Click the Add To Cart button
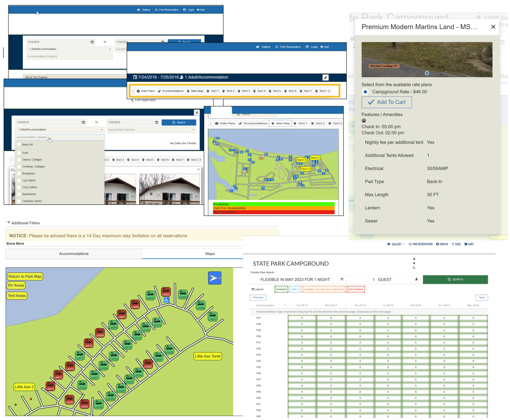Viewport: 510px width, 420px height. 386,102
